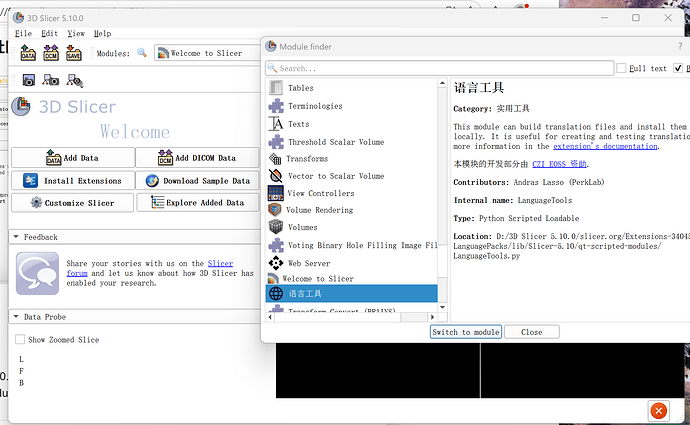Open the File menu

[23, 33]
